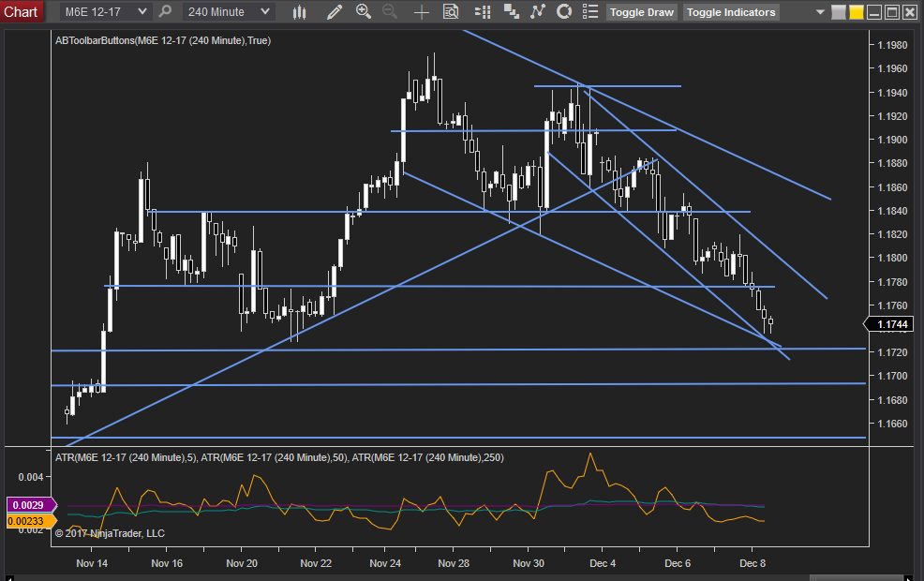Select the crosshair cursor icon
The width and height of the screenshot is (924, 581).
[x=422, y=12]
